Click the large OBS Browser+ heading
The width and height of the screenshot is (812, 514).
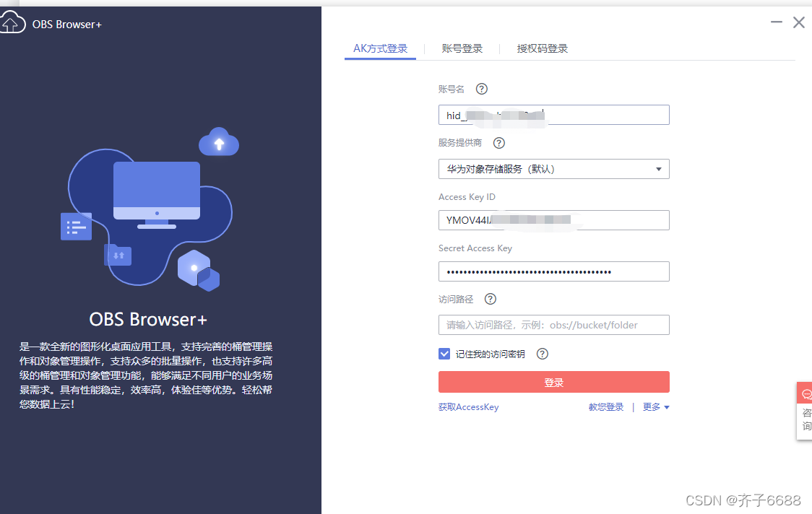148,319
